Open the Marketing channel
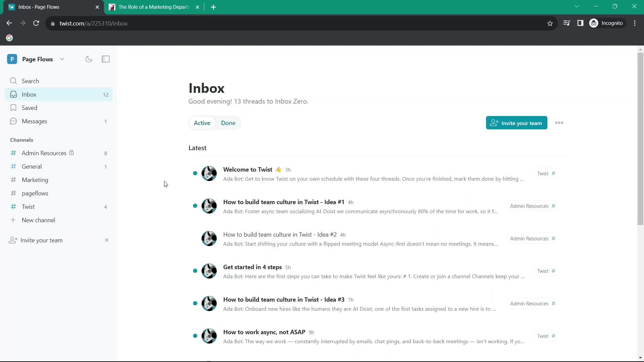Viewport: 644px width, 362px height. pos(35,180)
